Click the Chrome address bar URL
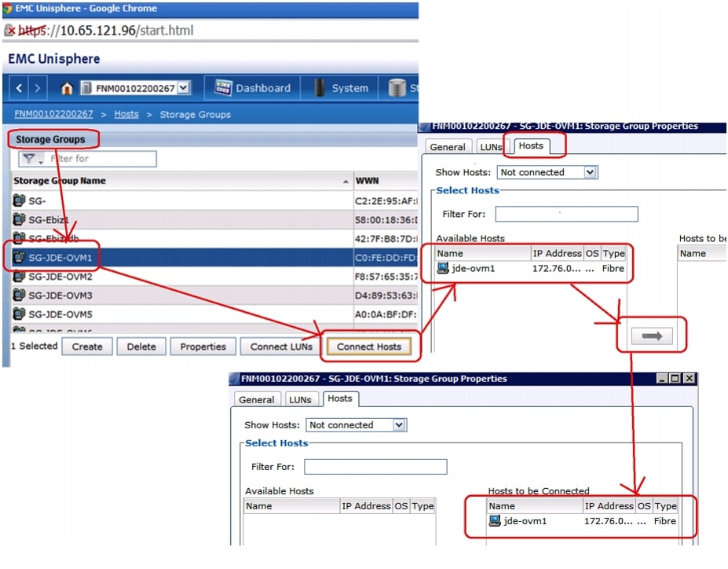The image size is (728, 569). tap(106, 31)
